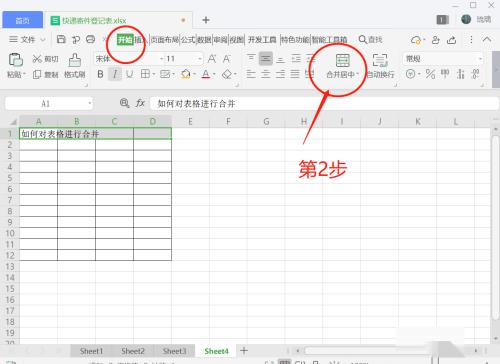
Task: Click the cell borders icon
Action: click(145, 74)
